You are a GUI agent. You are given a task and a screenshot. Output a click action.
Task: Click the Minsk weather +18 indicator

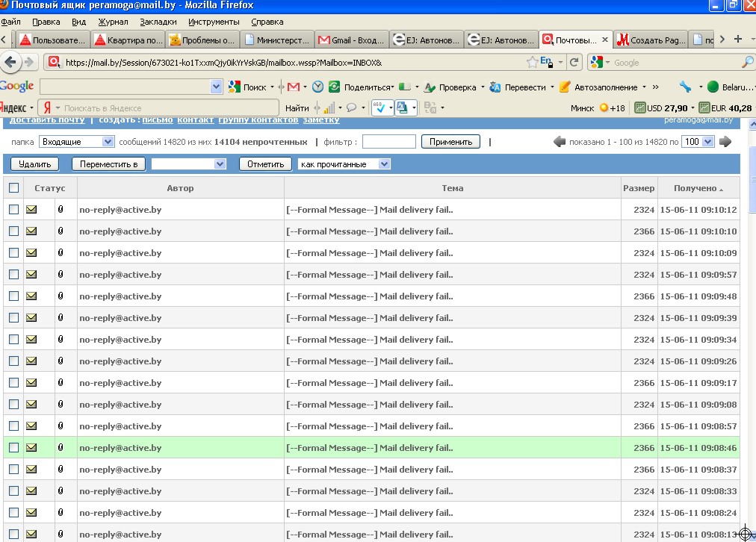[613, 108]
